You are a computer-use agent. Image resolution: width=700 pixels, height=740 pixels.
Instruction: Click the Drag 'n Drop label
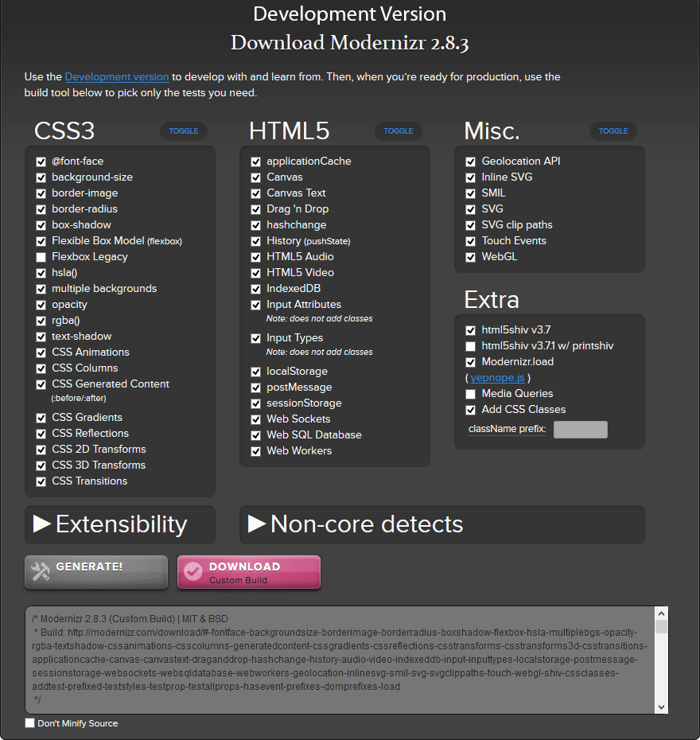[297, 208]
